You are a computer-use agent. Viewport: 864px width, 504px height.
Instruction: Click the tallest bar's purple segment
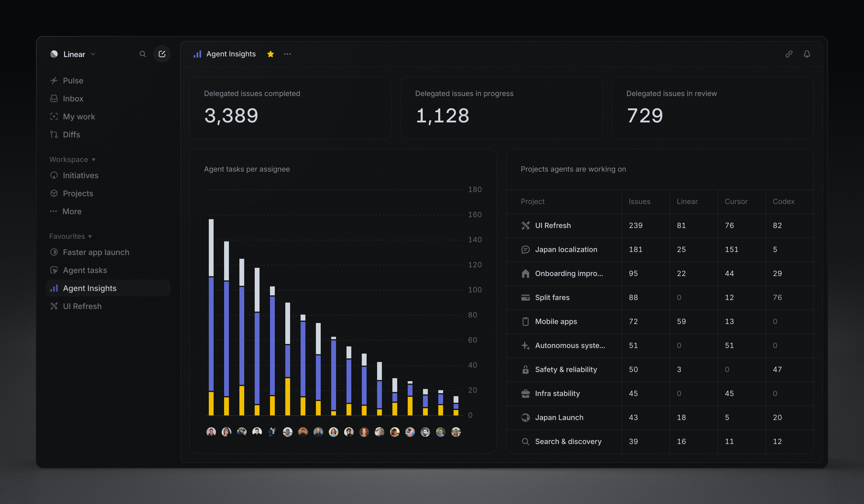[211, 334]
